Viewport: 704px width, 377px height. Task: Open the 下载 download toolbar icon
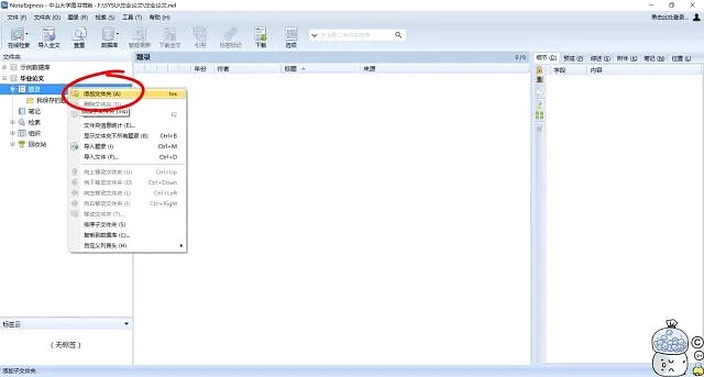tap(261, 38)
